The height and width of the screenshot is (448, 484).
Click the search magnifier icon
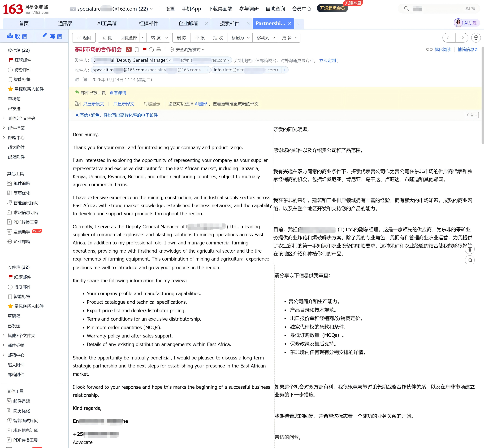(x=407, y=9)
